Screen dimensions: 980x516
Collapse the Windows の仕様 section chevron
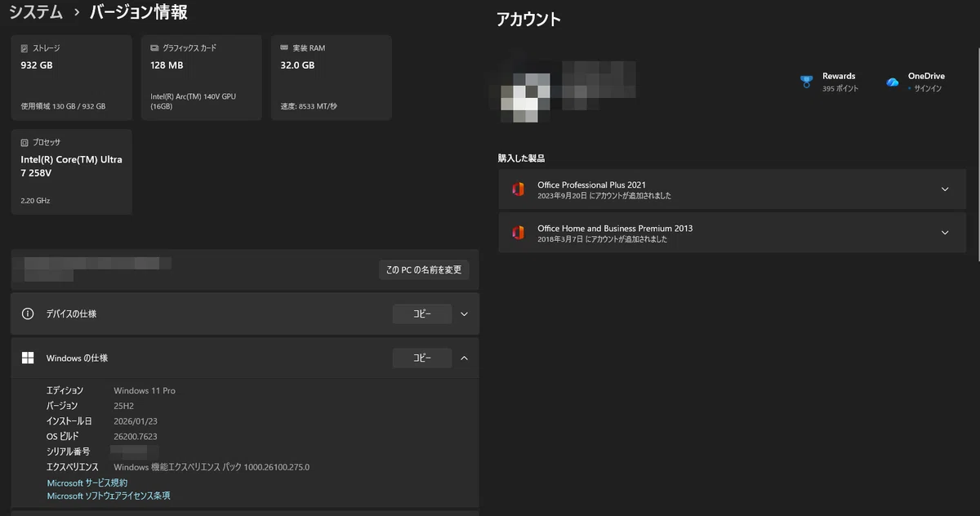(x=464, y=358)
